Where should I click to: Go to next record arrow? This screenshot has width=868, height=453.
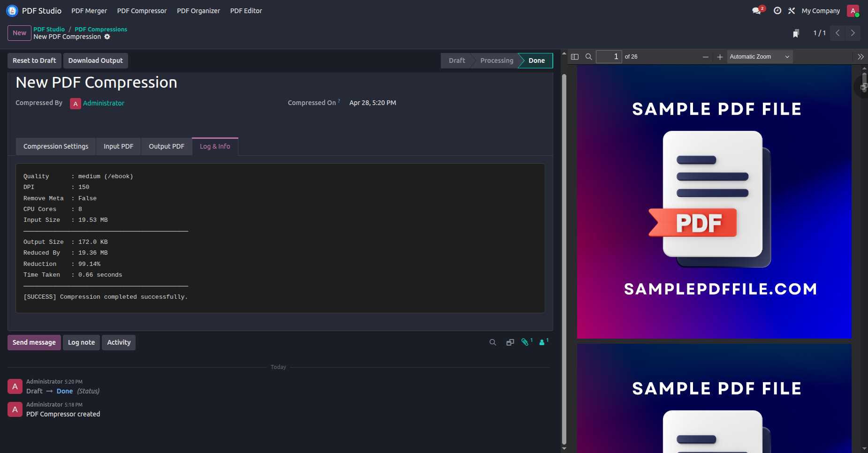pos(853,33)
